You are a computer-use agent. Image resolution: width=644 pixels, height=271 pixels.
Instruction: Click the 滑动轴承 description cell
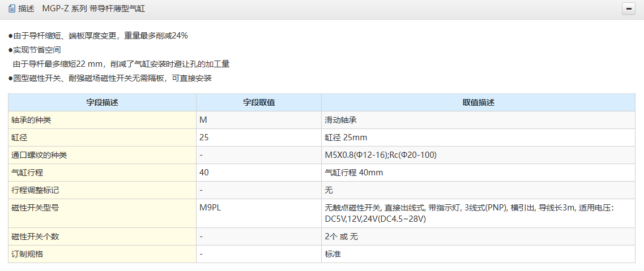point(340,120)
